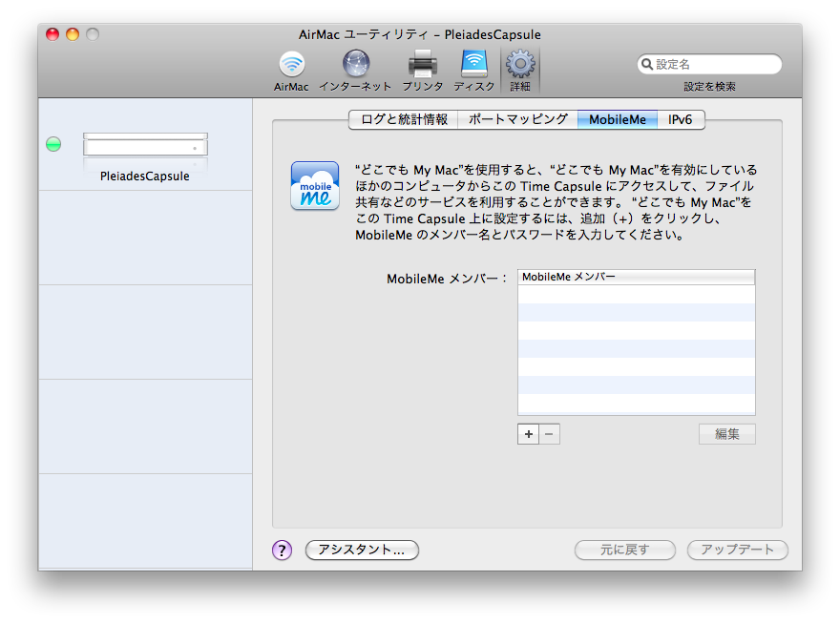Viewport: 840px width, 623px height.
Task: Select the PleiadesCapsule device thumbnail in sidebar
Action: pyautogui.click(x=145, y=145)
